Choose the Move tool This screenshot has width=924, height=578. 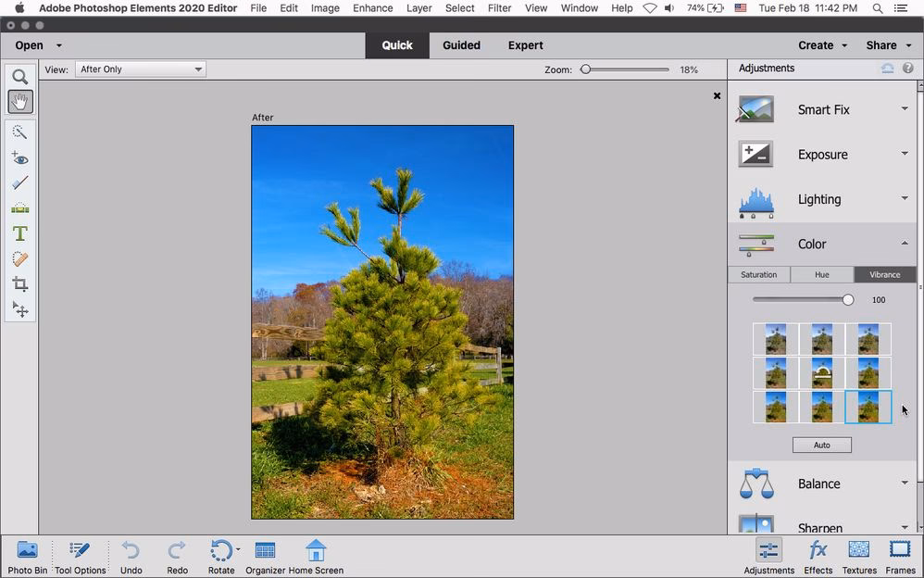(x=19, y=309)
